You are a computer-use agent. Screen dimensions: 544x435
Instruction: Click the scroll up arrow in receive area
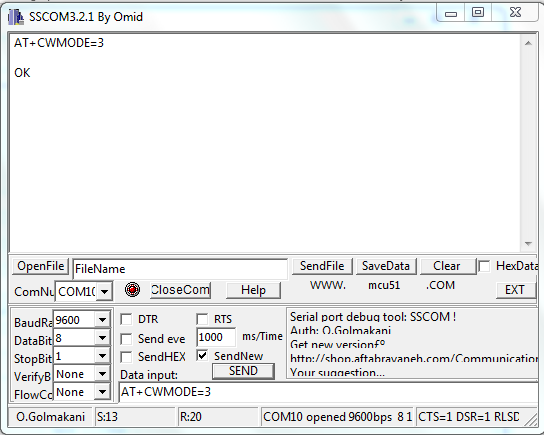pyautogui.click(x=528, y=43)
